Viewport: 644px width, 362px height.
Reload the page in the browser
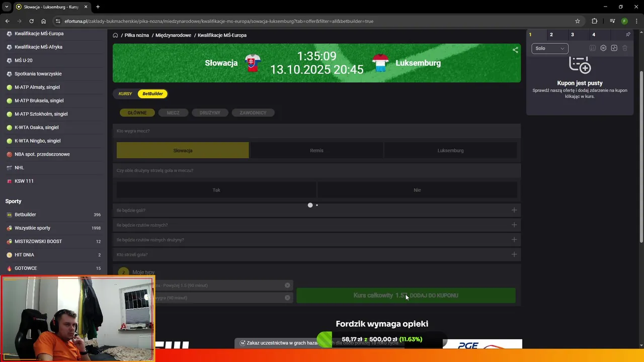tap(31, 21)
